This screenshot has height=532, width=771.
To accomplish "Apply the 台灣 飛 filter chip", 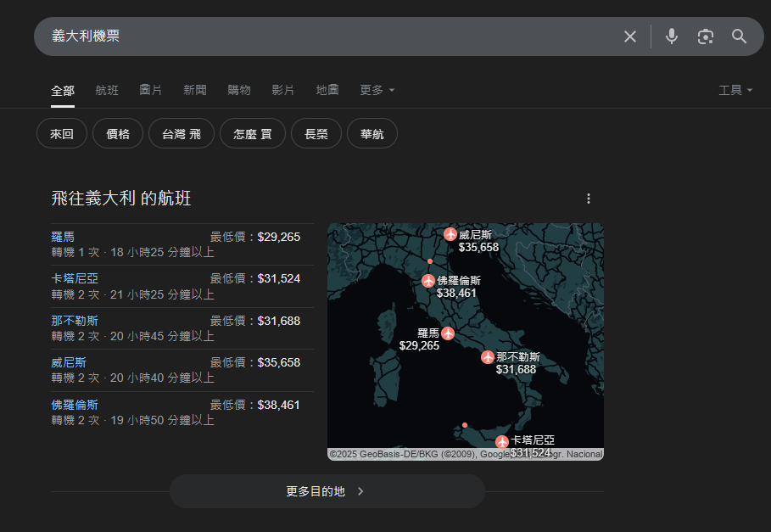I will 182,133.
